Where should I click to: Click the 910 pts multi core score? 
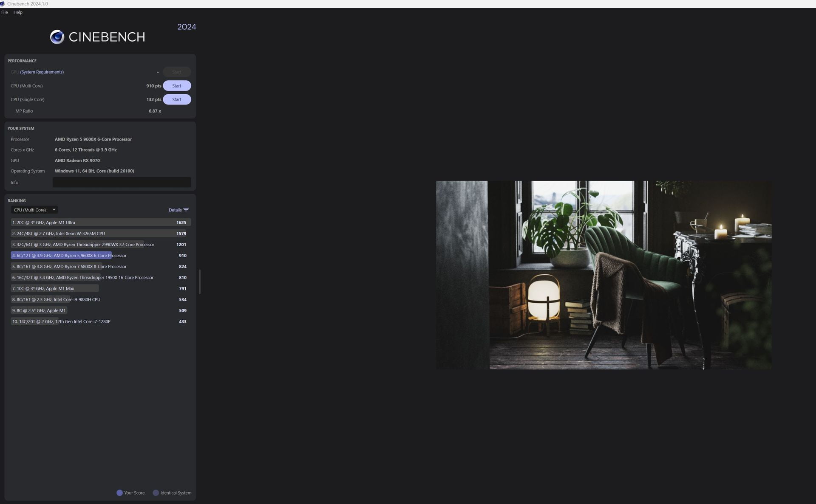pos(153,86)
